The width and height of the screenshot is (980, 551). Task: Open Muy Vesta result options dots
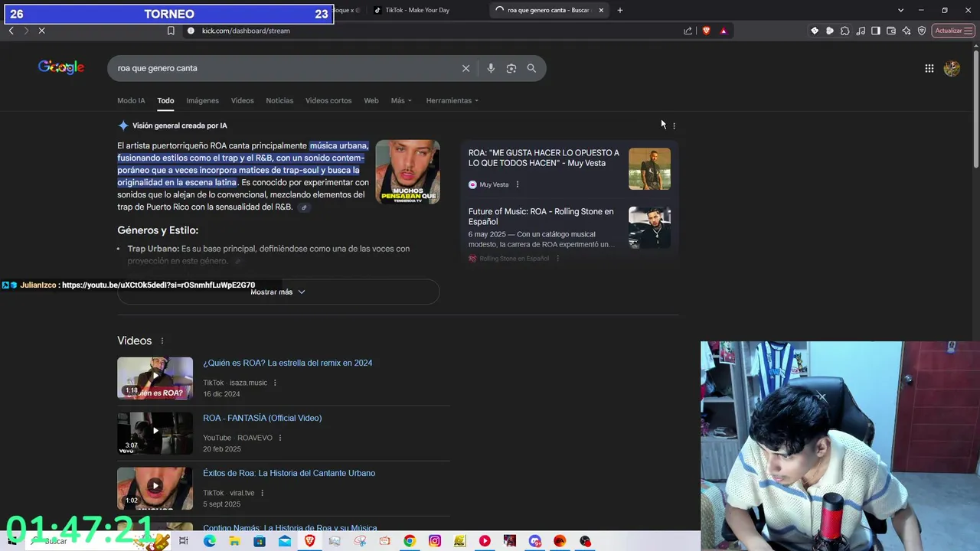click(x=518, y=184)
